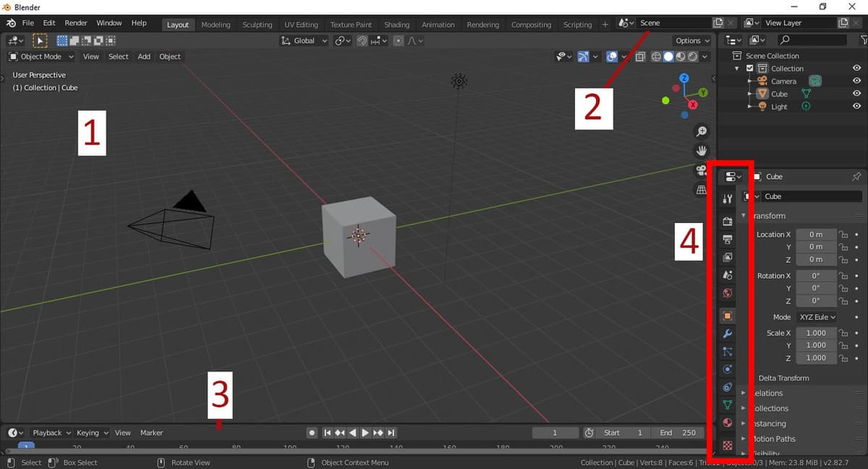Open the Output properties printer icon tab
868x469 pixels.
[x=728, y=240]
